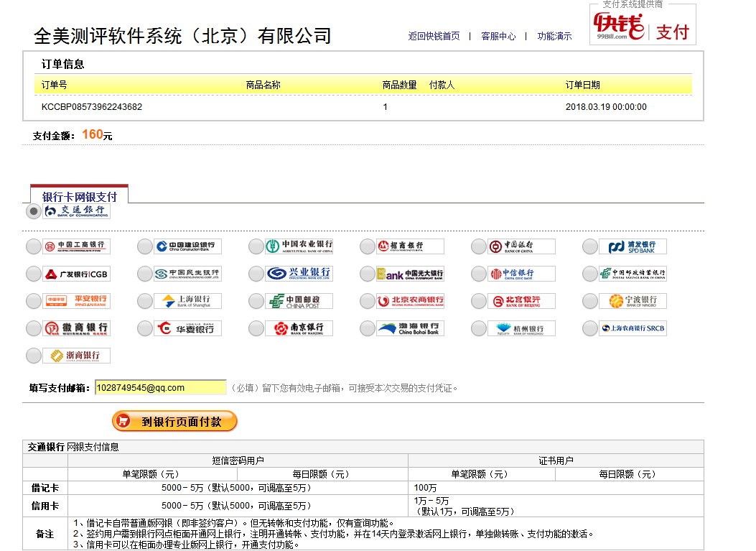Viewport: 756px width, 551px height.
Task: Click order number KCCBP08573962243682
Action: point(92,106)
